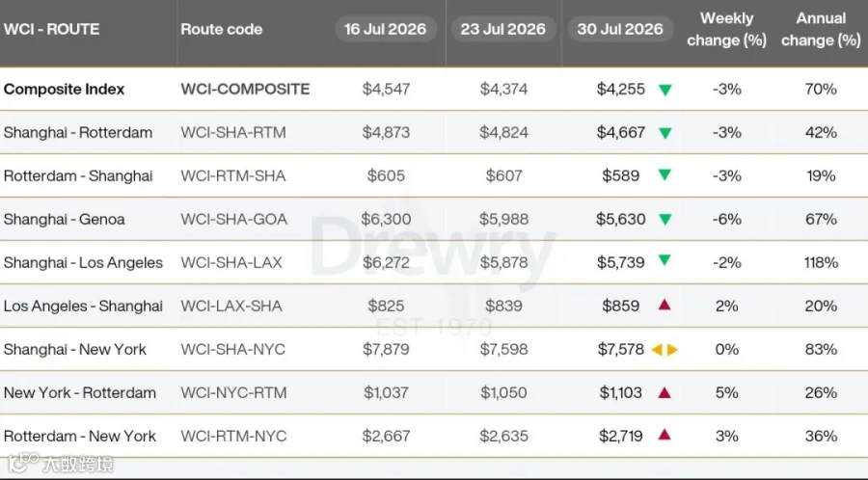Image resolution: width=868 pixels, height=480 pixels.
Task: Click the green down arrow for Composite Index
Action: pyautogui.click(x=665, y=90)
